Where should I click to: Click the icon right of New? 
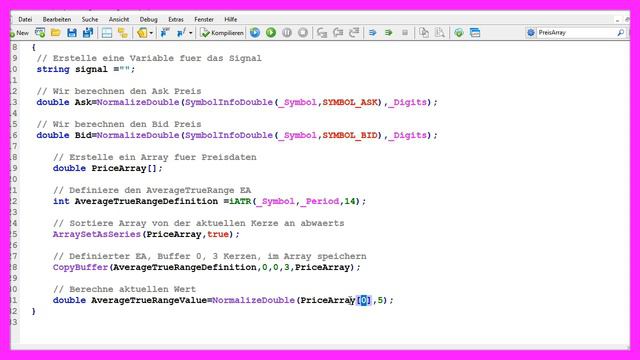pos(40,33)
